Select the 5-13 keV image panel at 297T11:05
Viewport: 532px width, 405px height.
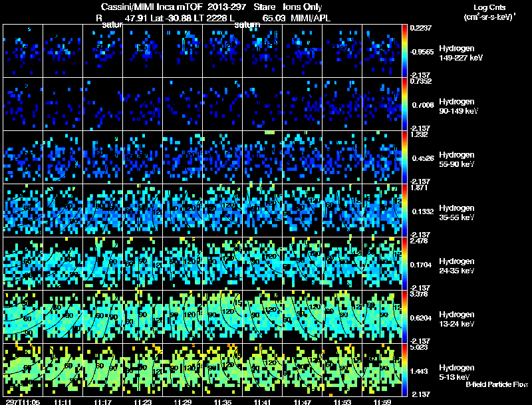(23, 370)
